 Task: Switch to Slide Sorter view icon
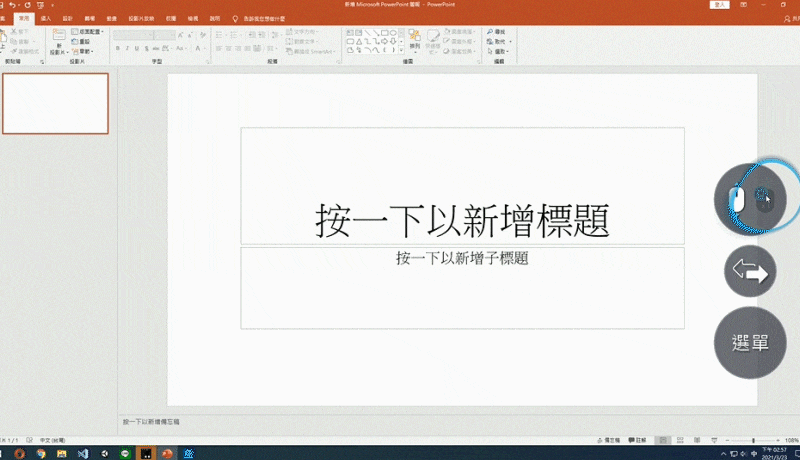coord(680,440)
